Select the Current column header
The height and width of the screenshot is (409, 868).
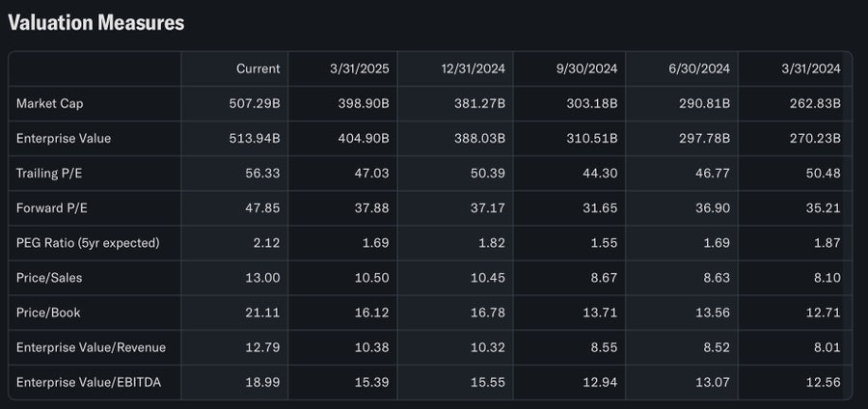(x=258, y=68)
